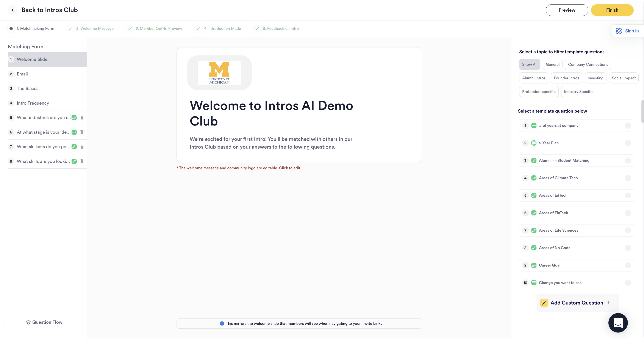Viewport: 644px width, 339px height.
Task: Click the text icon next to 'Career Goal'
Action: [x=534, y=265]
